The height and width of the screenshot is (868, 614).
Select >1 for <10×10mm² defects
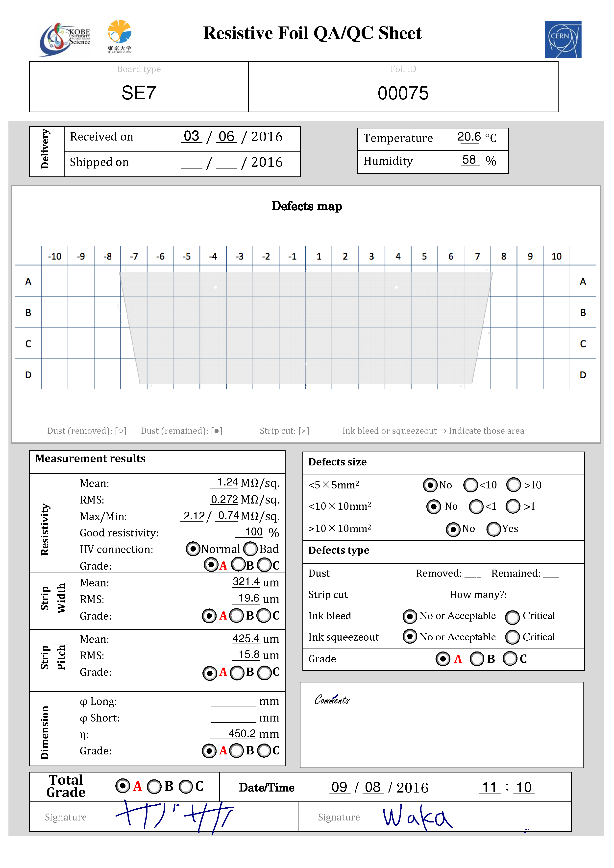513,506
